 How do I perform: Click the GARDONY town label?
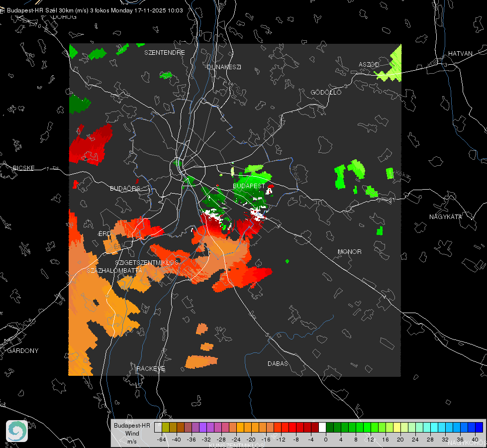pos(23,351)
